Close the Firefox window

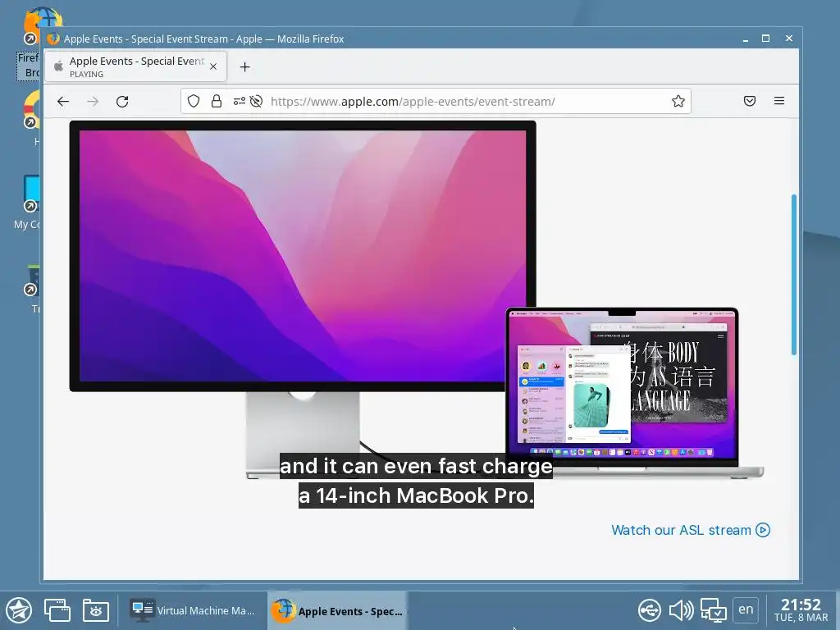788,39
